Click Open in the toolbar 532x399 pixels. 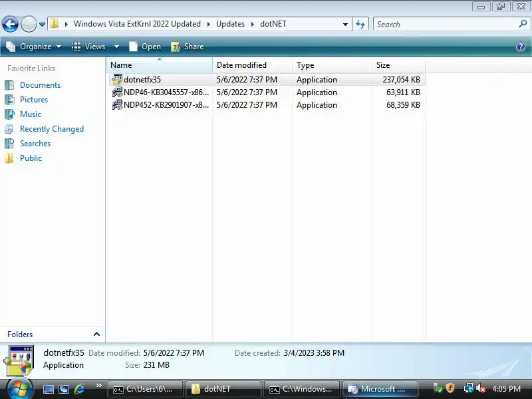(x=145, y=47)
